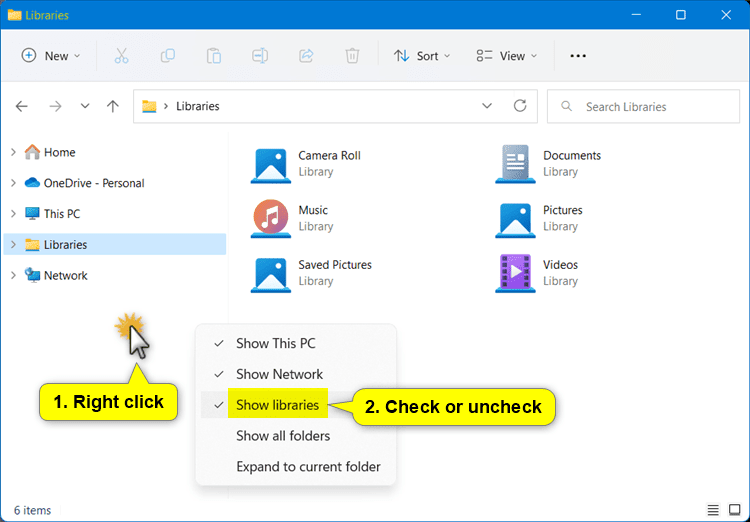Click the Share icon in toolbar
Image resolution: width=750 pixels, height=522 pixels.
[x=306, y=56]
